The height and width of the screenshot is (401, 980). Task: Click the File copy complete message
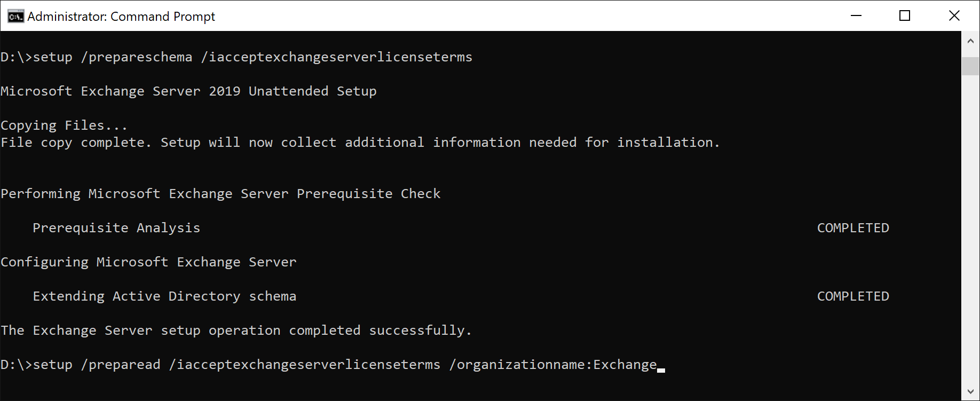tap(360, 143)
